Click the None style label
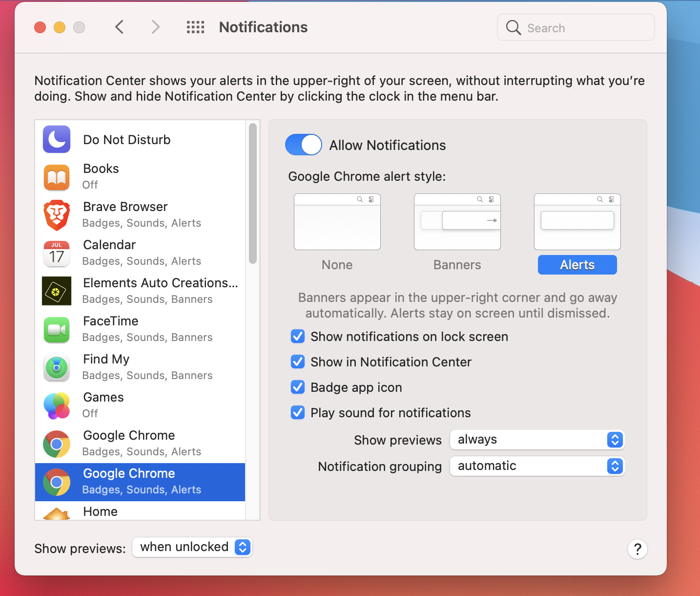The image size is (700, 596). (x=337, y=265)
